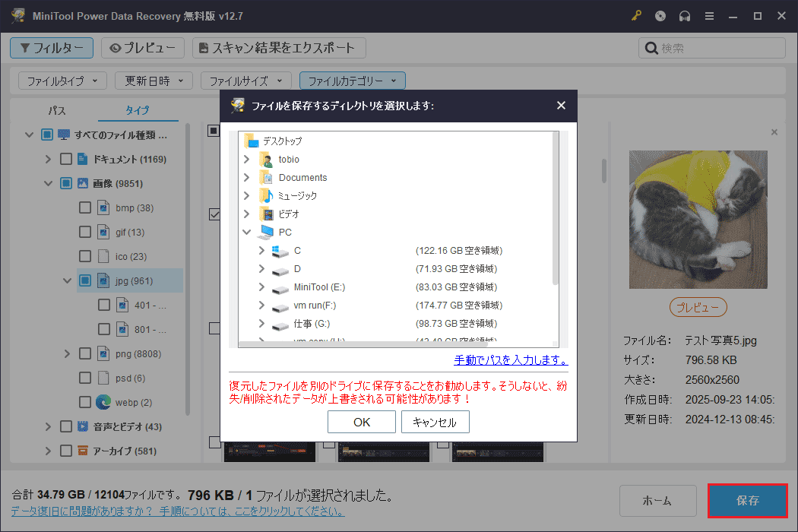
Task: Click the headset support icon
Action: pos(684,15)
